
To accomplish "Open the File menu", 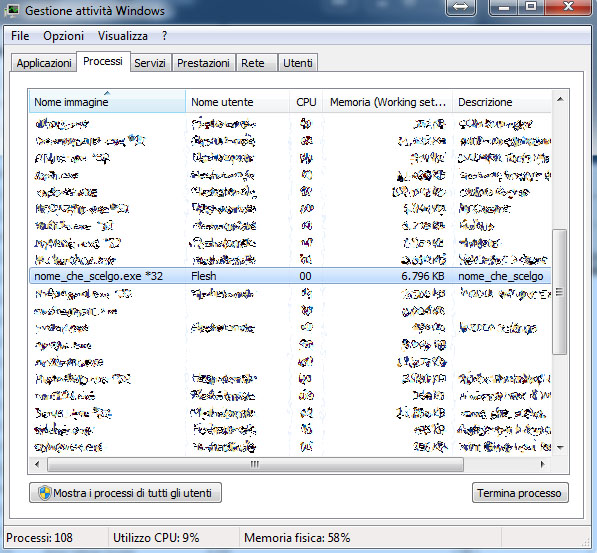I will 20,36.
